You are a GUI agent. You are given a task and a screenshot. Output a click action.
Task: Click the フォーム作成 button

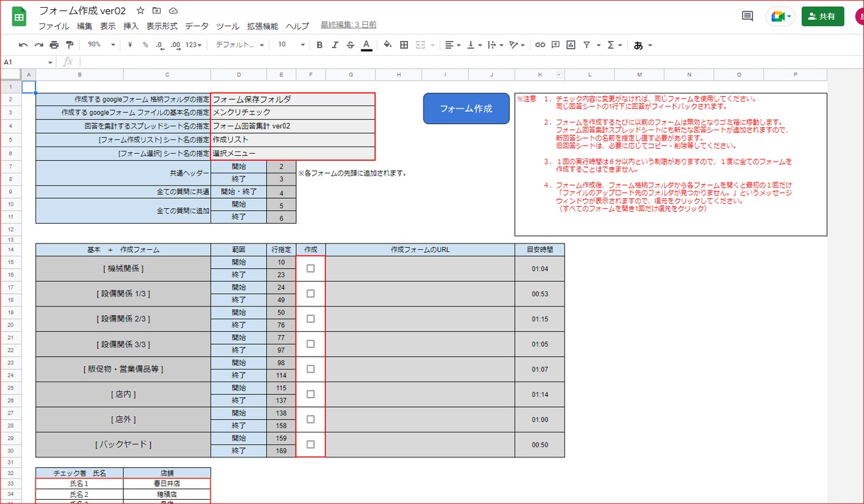pyautogui.click(x=466, y=108)
